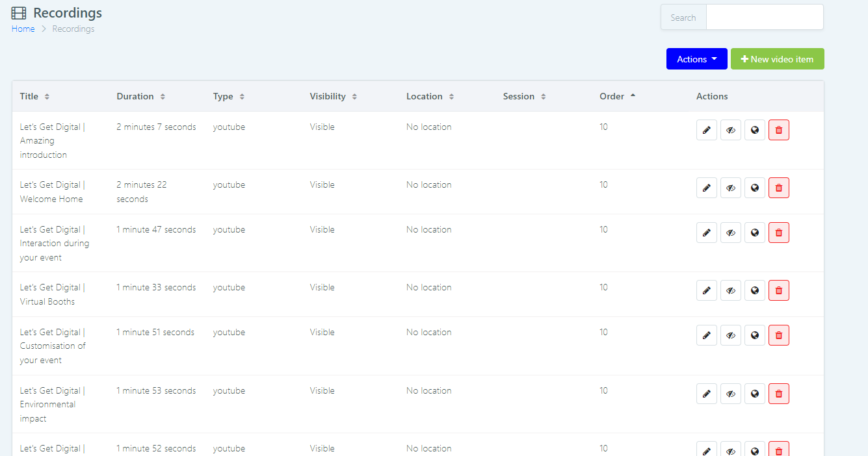Sort table by Visibility column
Viewport: 868px width, 456px height.
click(x=333, y=96)
